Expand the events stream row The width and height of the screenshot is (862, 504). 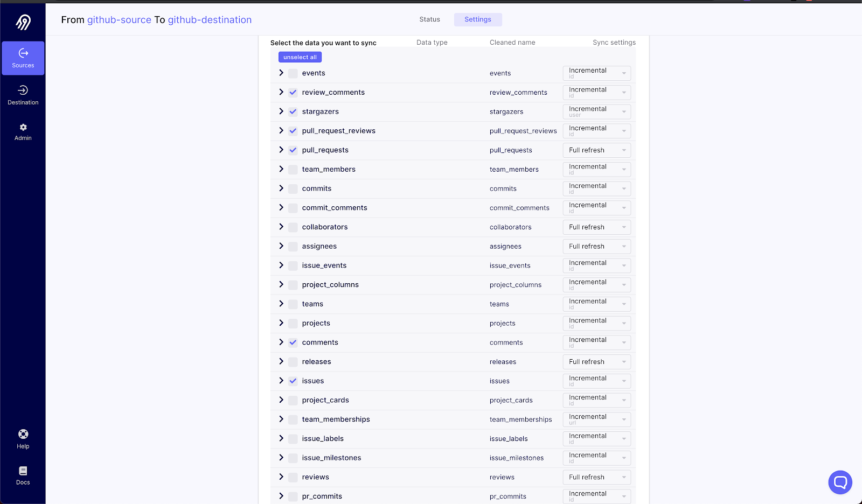click(281, 73)
